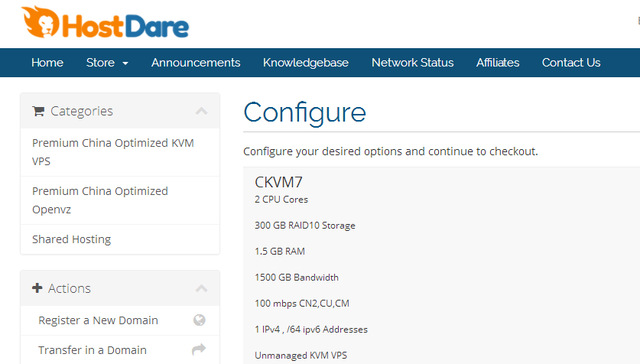640x364 pixels.
Task: Open the Knowledgebase menu item
Action: coord(306,62)
